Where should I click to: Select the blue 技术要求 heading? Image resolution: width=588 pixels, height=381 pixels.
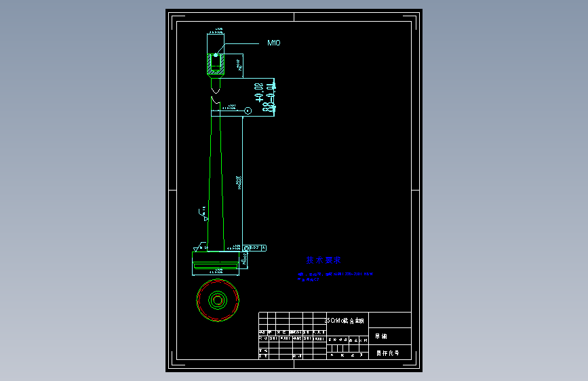pyautogui.click(x=324, y=260)
